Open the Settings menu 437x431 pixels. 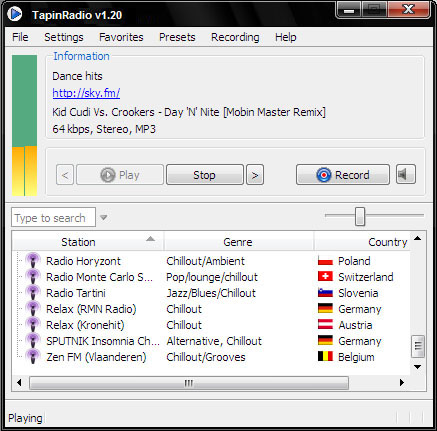click(x=64, y=37)
